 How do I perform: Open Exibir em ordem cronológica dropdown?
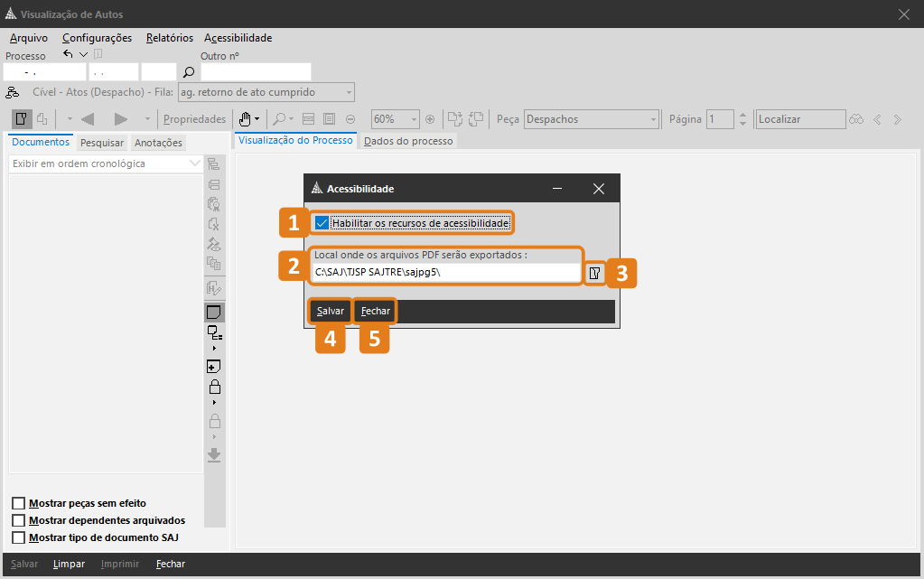point(194,163)
